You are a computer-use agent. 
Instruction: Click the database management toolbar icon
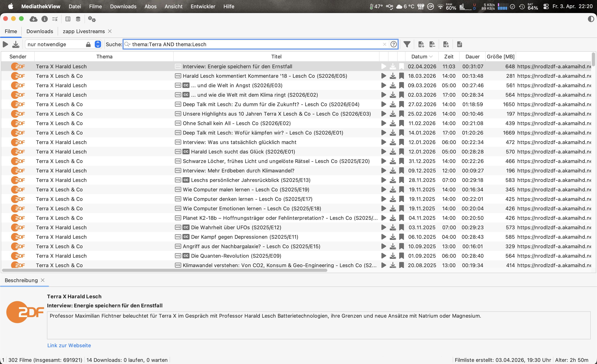click(78, 19)
